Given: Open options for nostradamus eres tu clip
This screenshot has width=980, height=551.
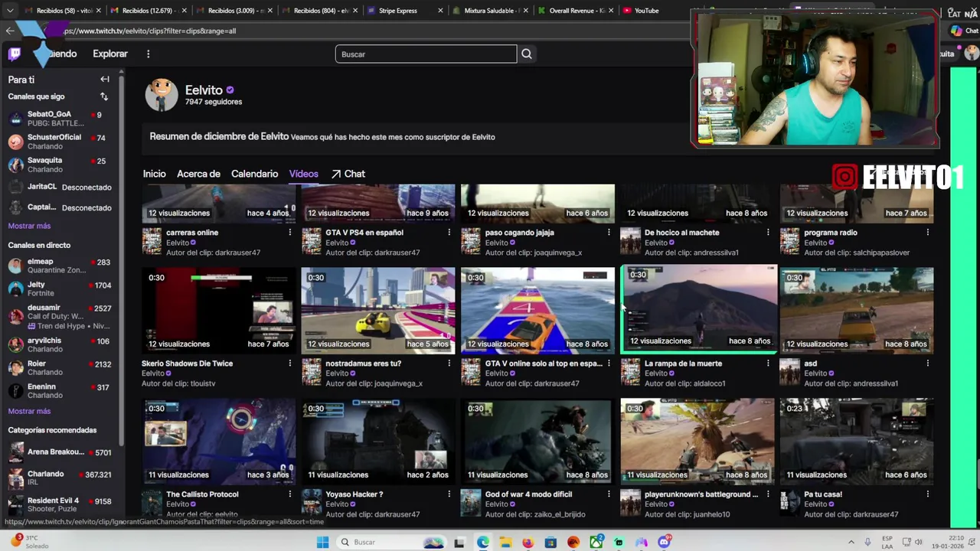Looking at the screenshot, I should pos(449,364).
